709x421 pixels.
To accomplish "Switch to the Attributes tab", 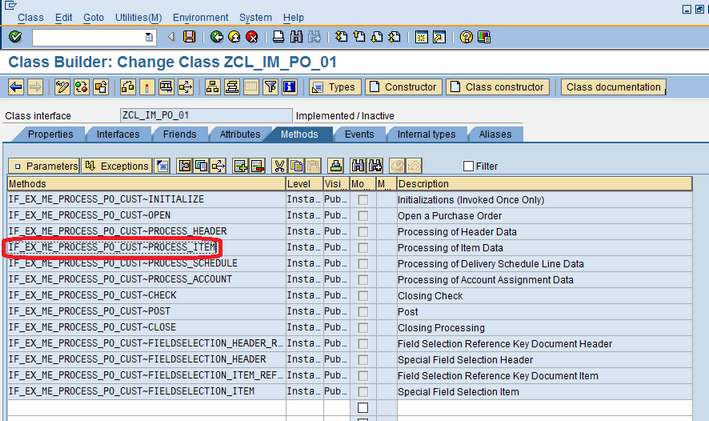I will point(239,134).
